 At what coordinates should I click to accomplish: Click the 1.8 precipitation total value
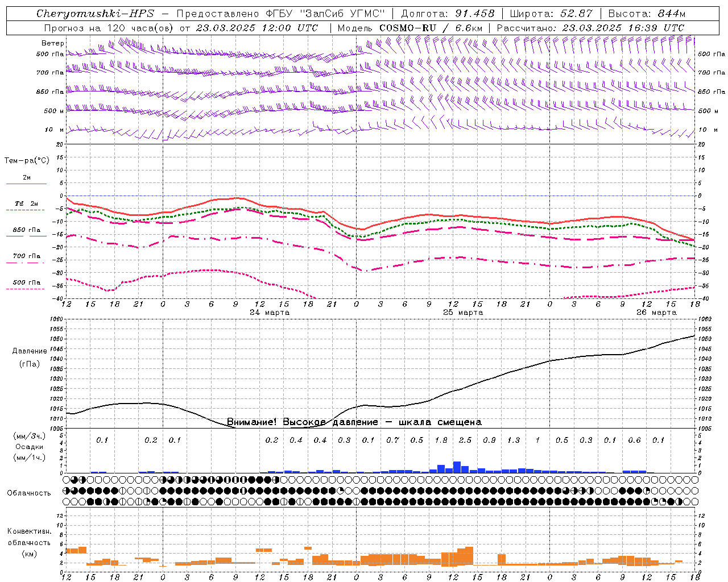[441, 440]
